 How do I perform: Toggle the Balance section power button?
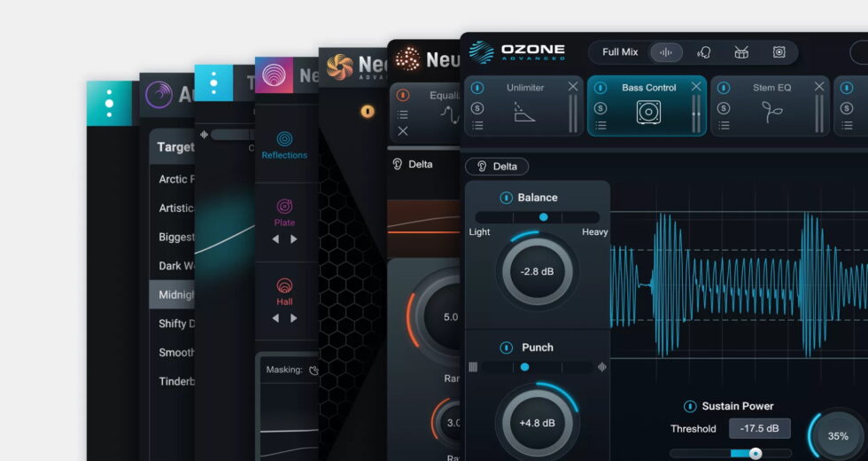click(x=506, y=198)
